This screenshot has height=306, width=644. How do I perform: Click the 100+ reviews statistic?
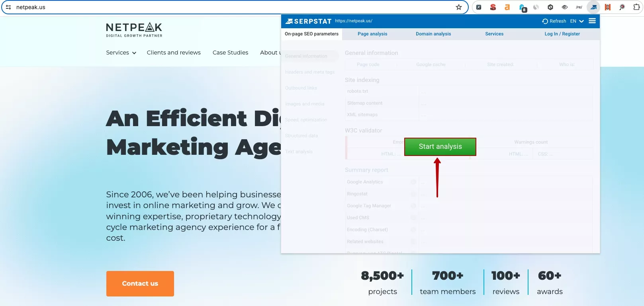pos(506,283)
